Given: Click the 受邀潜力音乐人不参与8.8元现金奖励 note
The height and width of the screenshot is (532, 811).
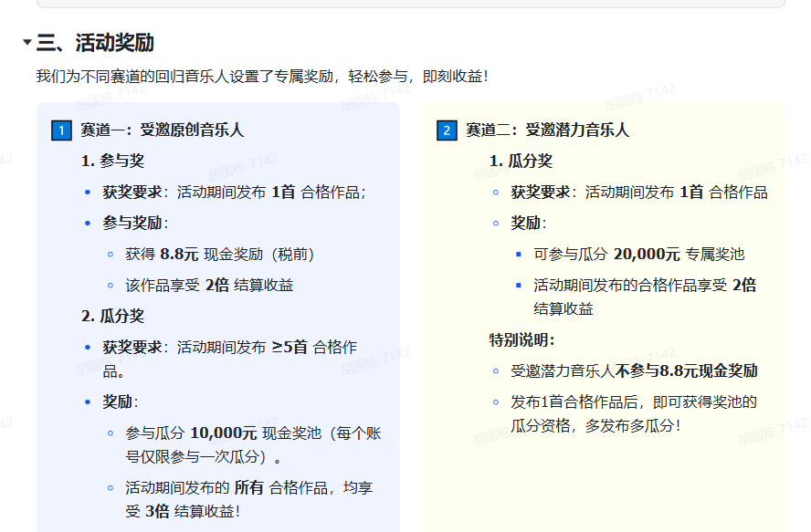Looking at the screenshot, I should [x=634, y=371].
